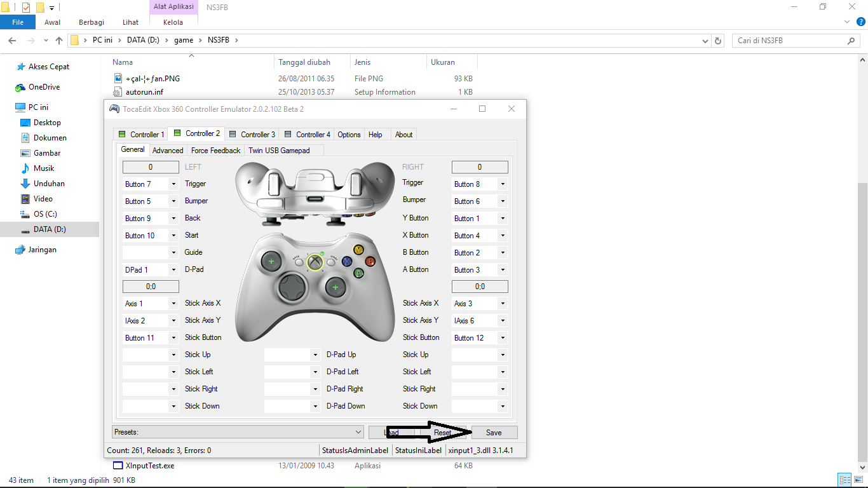Image resolution: width=868 pixels, height=488 pixels.
Task: Click the Reset button
Action: 442,432
